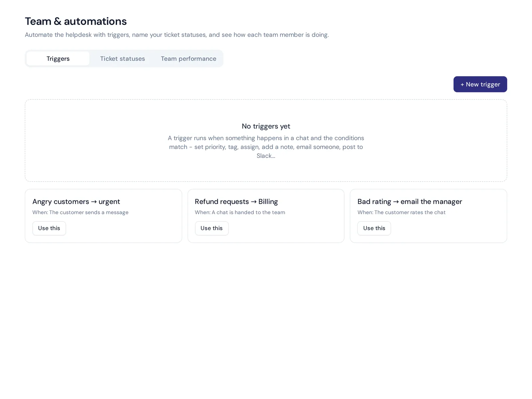The image size is (532, 399).
Task: Click the 'No triggers yet' heading
Action: tap(266, 126)
